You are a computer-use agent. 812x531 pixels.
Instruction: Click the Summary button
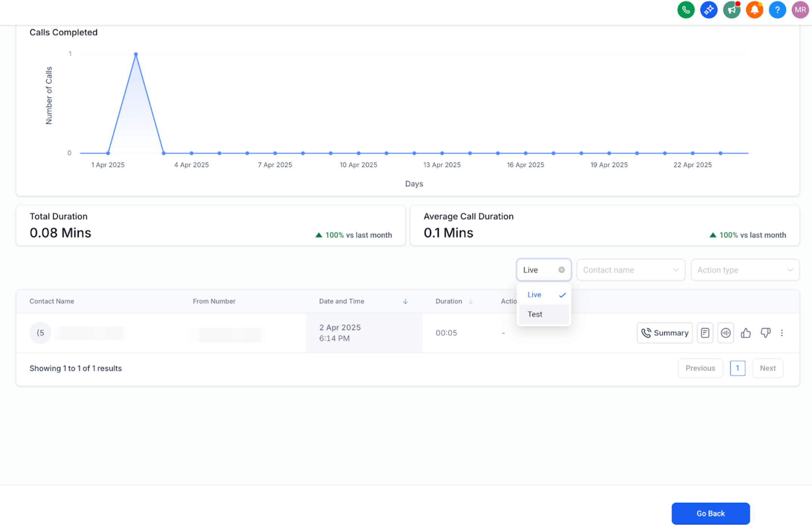(x=664, y=333)
